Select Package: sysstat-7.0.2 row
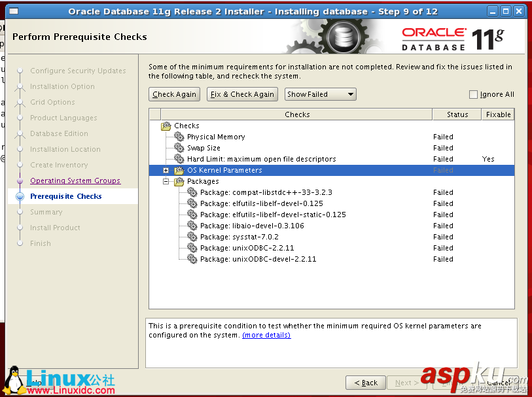The width and height of the screenshot is (532, 397). pos(332,237)
